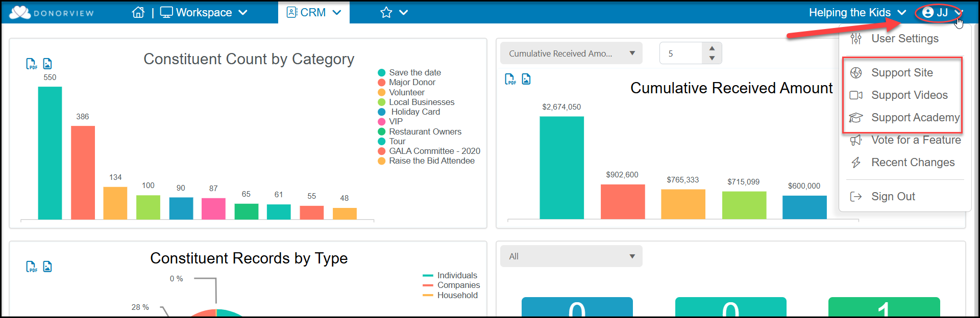Export Cumulative Received Amount chart as PDF
980x318 pixels.
[x=510, y=79]
